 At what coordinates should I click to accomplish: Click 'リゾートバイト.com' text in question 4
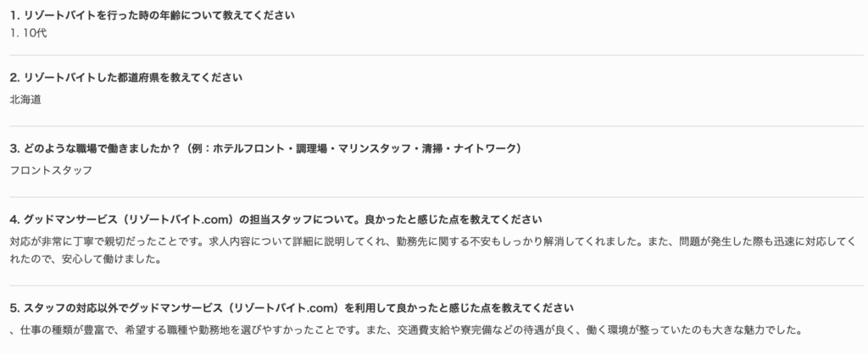click(x=178, y=219)
